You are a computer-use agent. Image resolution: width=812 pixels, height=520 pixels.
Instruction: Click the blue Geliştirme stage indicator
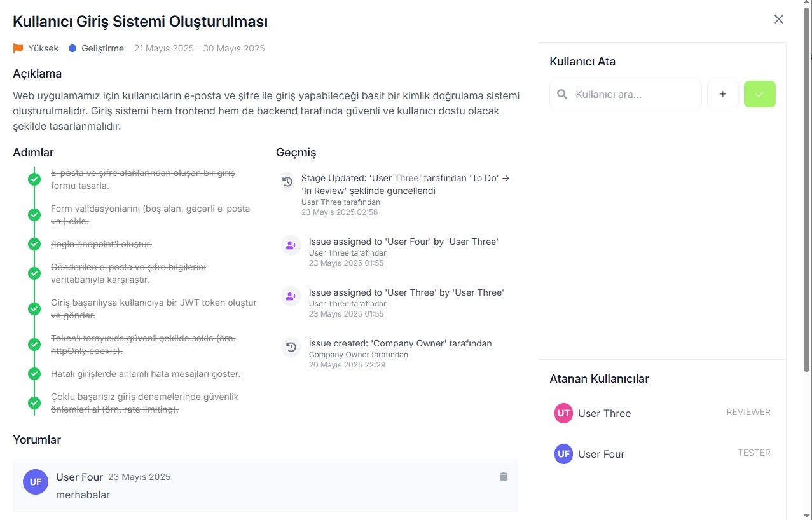[72, 48]
